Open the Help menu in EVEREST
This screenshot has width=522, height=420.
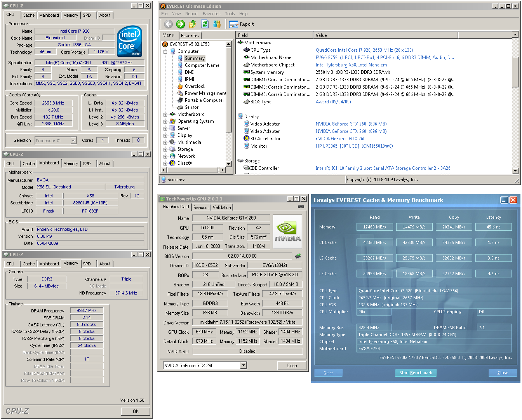click(243, 14)
